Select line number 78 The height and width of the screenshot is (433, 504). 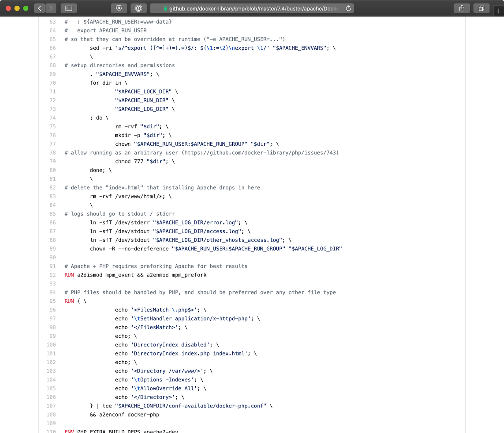(x=53, y=153)
